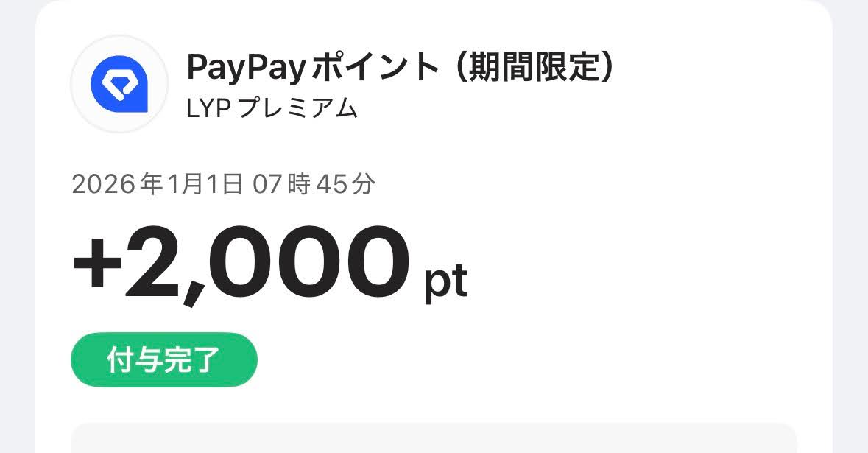Click the 付与完了 green status badge

point(163,360)
